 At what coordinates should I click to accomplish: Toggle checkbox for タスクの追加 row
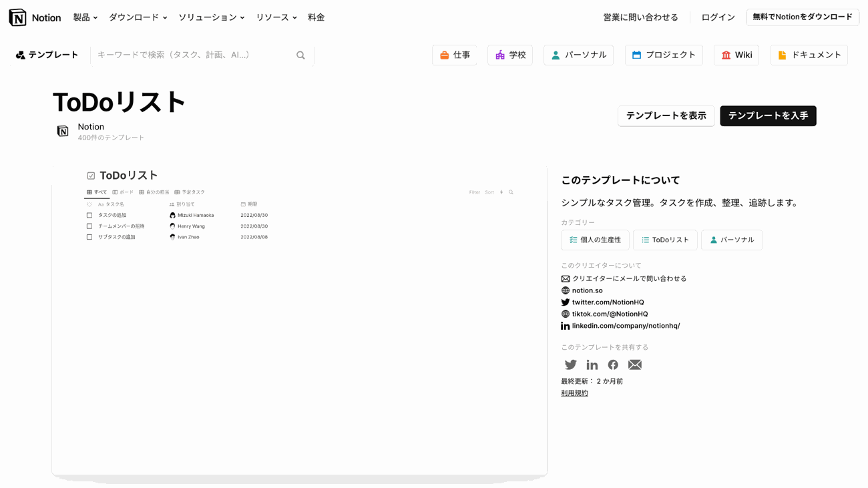tap(89, 216)
